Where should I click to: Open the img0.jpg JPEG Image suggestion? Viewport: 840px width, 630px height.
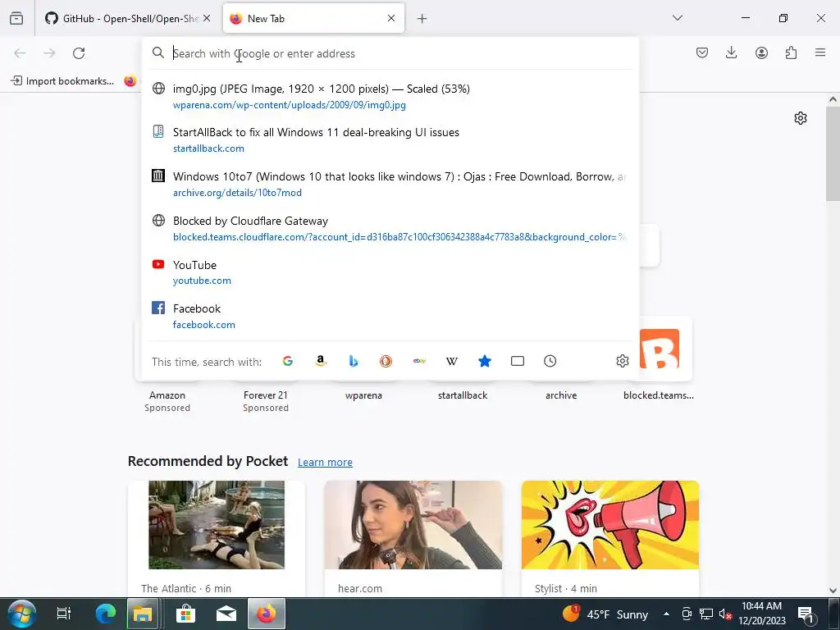[390, 96]
